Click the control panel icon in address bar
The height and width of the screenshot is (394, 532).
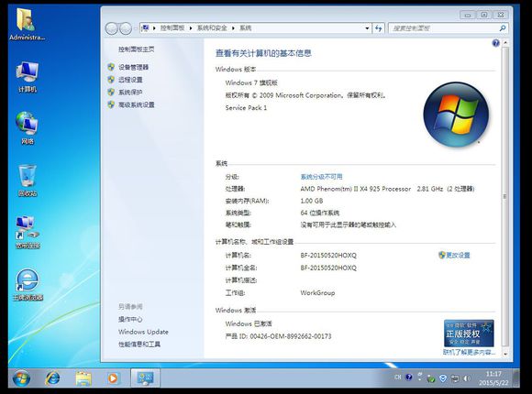(146, 27)
